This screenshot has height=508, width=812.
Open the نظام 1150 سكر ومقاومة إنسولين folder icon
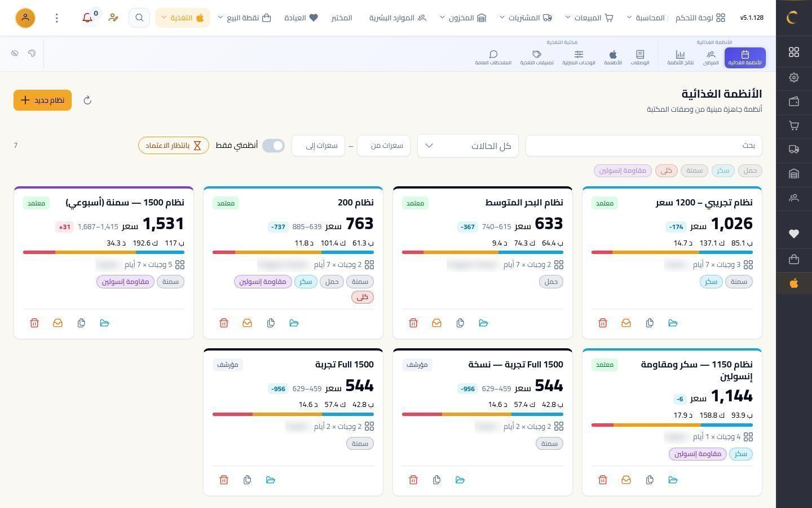tap(673, 480)
